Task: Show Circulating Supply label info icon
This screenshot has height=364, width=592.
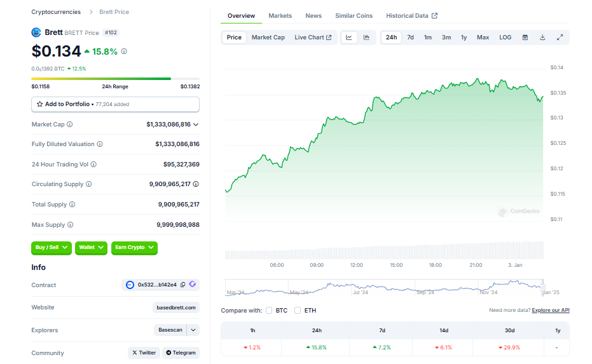Action: [89, 184]
